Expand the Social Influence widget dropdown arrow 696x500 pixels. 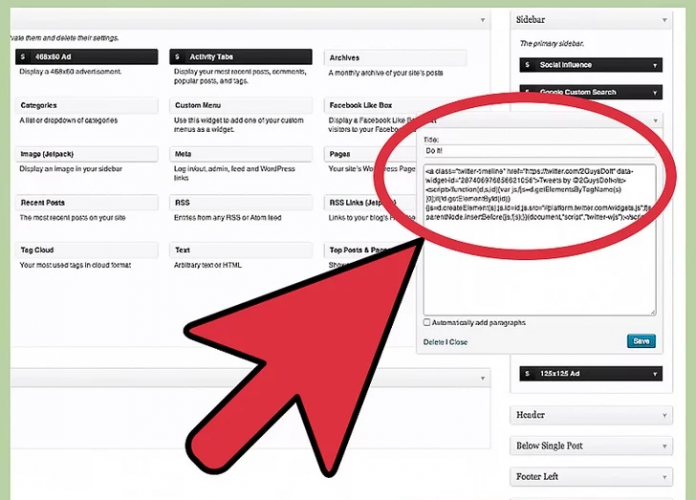click(654, 65)
